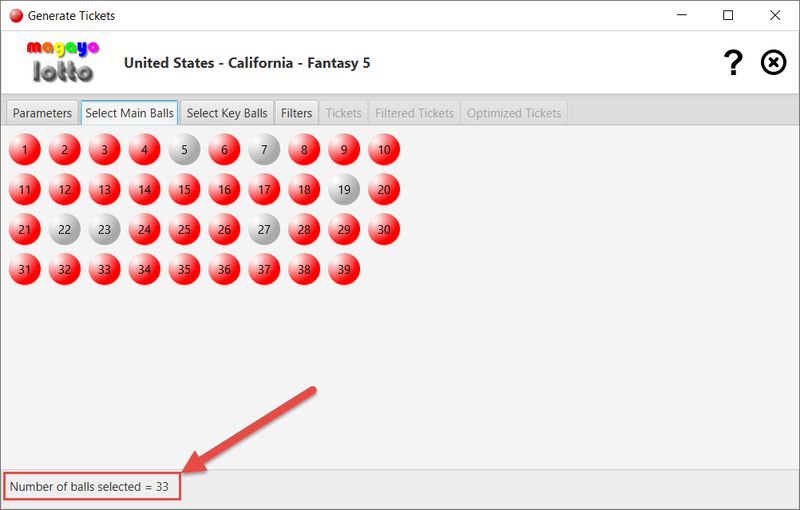Toggle ball number 36
This screenshot has height=510, width=800.
pyautogui.click(x=224, y=269)
